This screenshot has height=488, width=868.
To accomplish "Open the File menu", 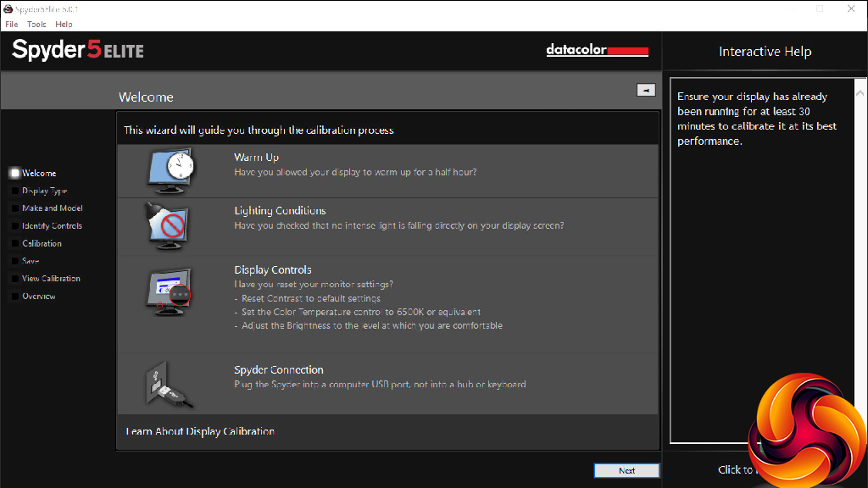I will click(x=12, y=25).
